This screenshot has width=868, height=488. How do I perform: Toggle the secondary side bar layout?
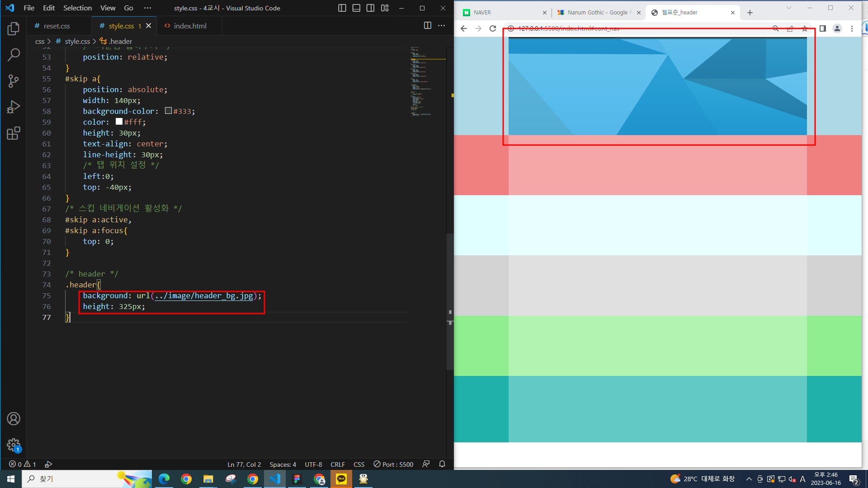click(x=370, y=8)
